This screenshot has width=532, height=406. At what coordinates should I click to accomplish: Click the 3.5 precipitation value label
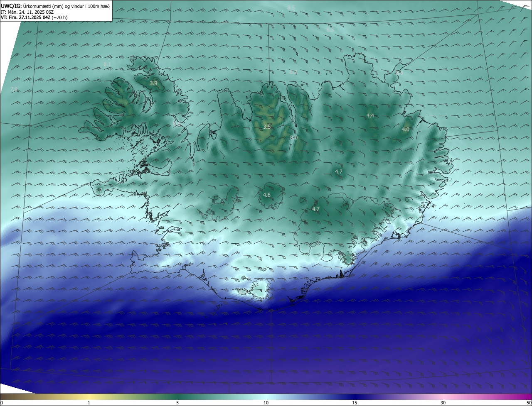267,127
